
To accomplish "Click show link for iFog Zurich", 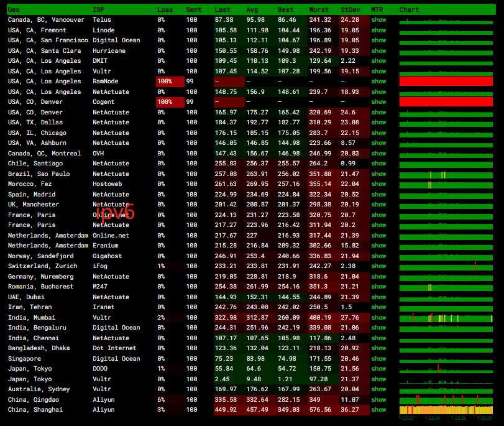I will 378,266.
